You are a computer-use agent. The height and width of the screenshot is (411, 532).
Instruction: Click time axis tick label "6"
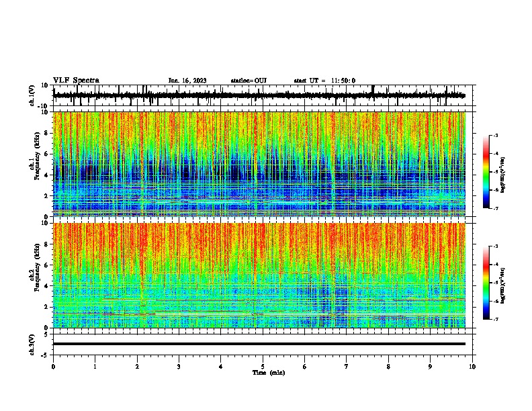pyautogui.click(x=305, y=367)
